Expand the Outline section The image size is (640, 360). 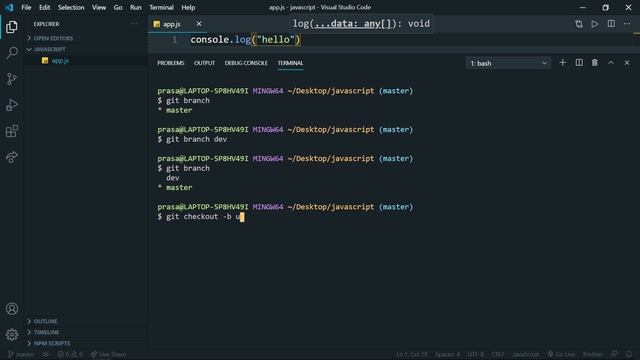click(86, 321)
